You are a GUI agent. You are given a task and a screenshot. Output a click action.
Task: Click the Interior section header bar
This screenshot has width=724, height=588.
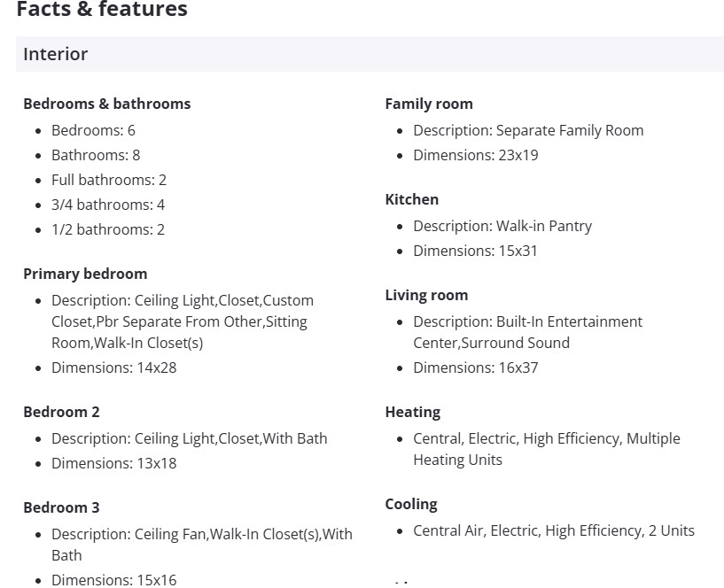point(370,54)
